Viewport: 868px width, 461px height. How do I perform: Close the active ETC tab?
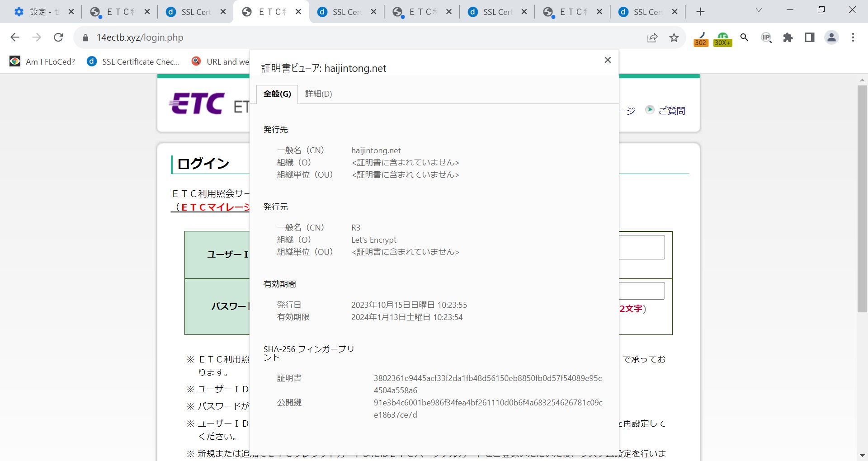298,12
